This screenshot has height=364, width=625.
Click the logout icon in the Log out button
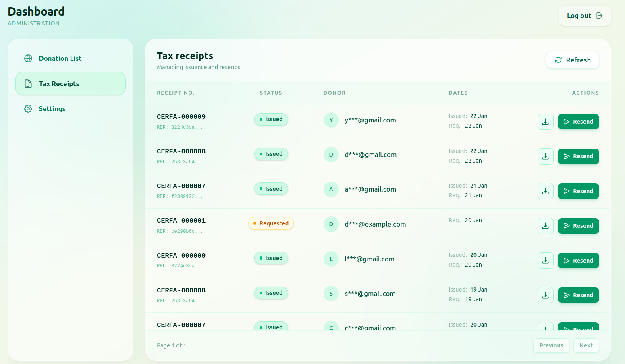tap(600, 15)
